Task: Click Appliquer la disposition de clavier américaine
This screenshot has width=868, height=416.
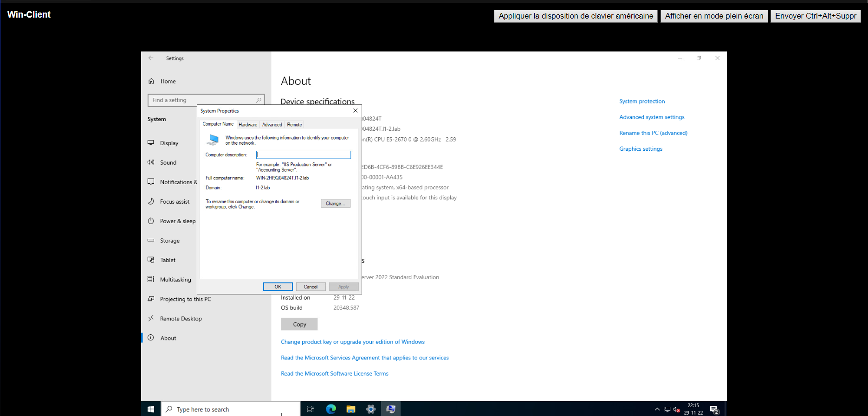Action: [576, 16]
